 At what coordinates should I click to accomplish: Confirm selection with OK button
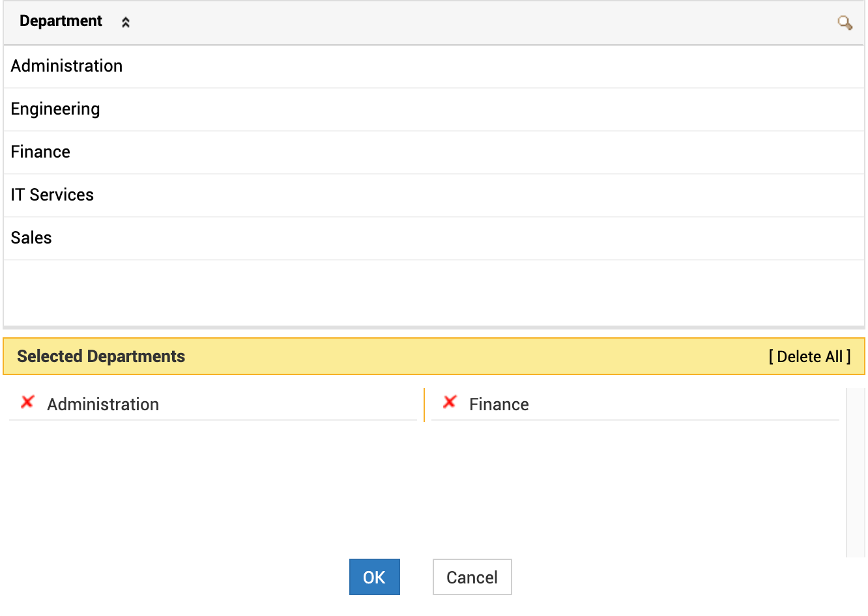[x=374, y=577]
